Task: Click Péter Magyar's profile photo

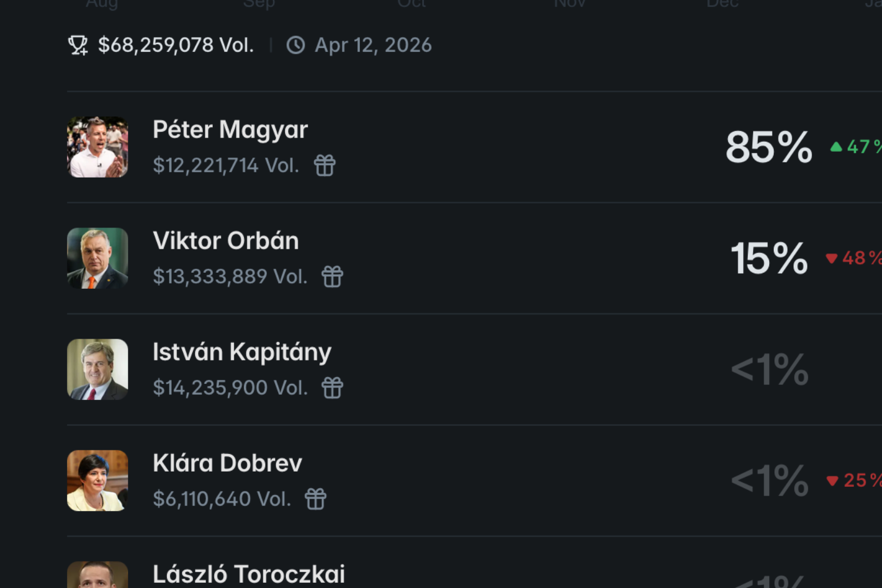Action: click(98, 147)
